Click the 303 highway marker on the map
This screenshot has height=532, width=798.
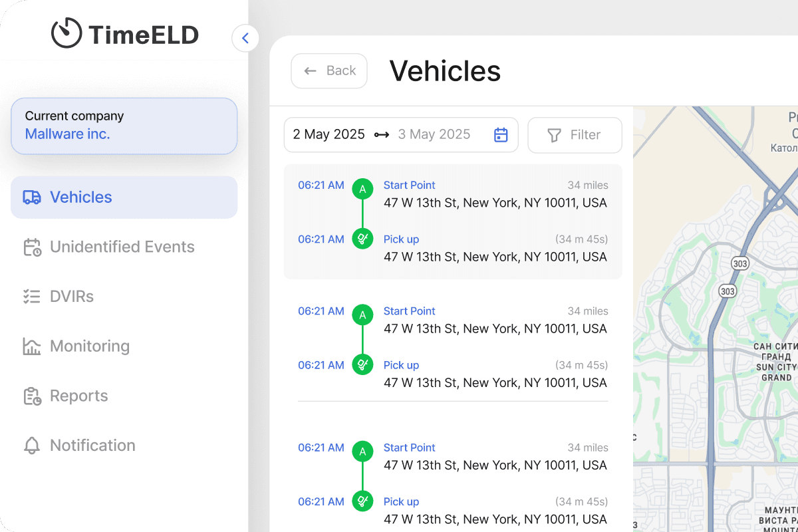739,263
